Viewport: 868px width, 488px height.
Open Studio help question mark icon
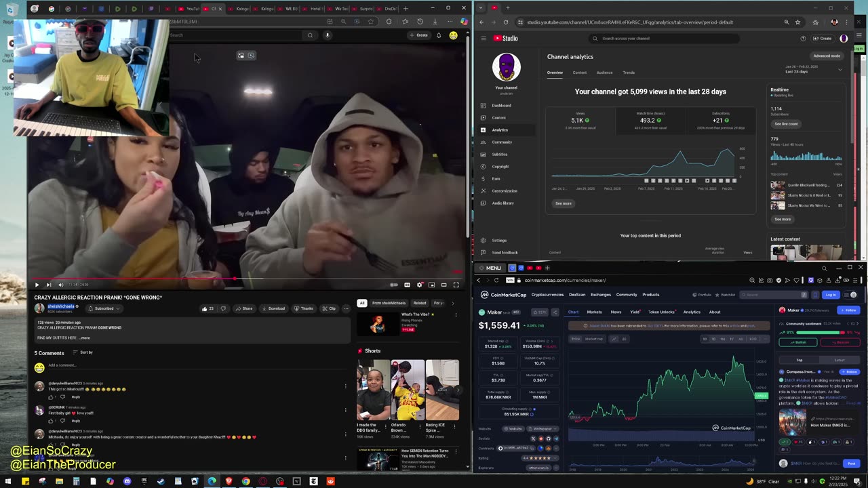803,39
